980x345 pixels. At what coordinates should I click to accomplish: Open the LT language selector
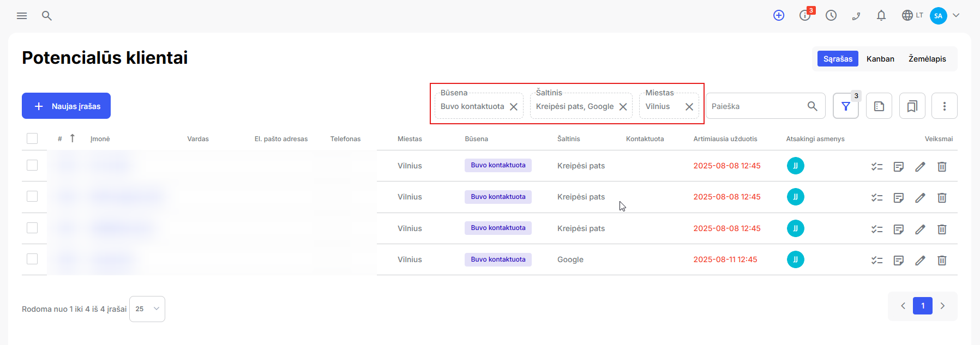pyautogui.click(x=912, y=16)
